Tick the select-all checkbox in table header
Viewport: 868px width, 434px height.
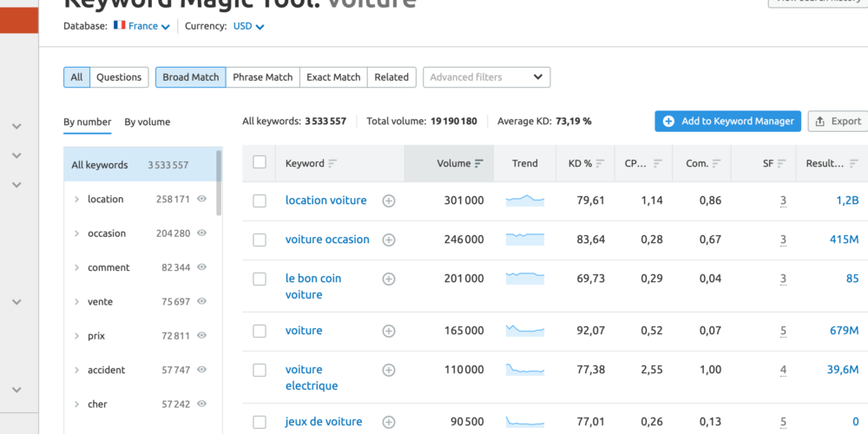[x=260, y=162]
